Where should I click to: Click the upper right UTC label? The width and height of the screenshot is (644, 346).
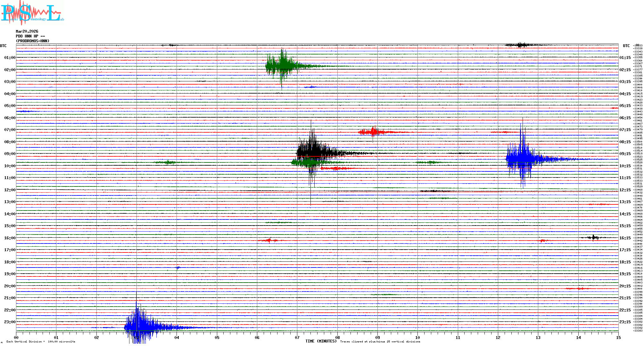[x=626, y=46]
